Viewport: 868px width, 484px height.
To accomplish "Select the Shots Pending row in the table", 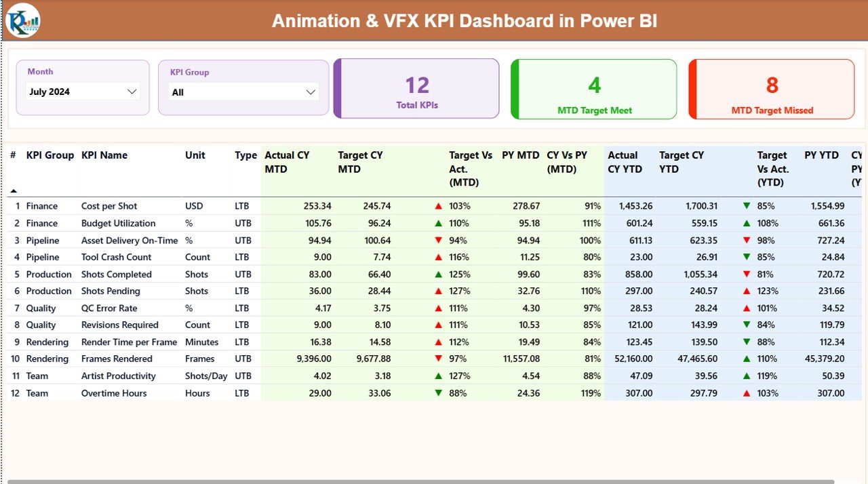I will point(111,291).
